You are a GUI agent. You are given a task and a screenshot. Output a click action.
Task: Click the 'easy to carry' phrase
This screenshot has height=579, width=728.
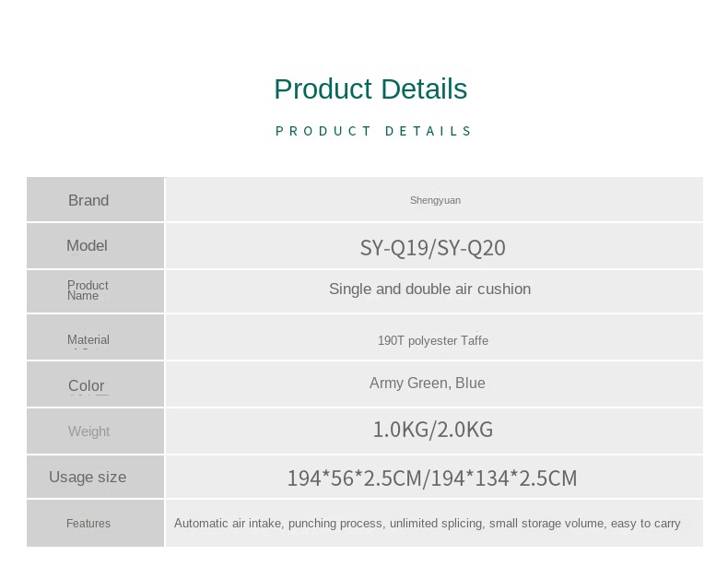click(x=645, y=523)
